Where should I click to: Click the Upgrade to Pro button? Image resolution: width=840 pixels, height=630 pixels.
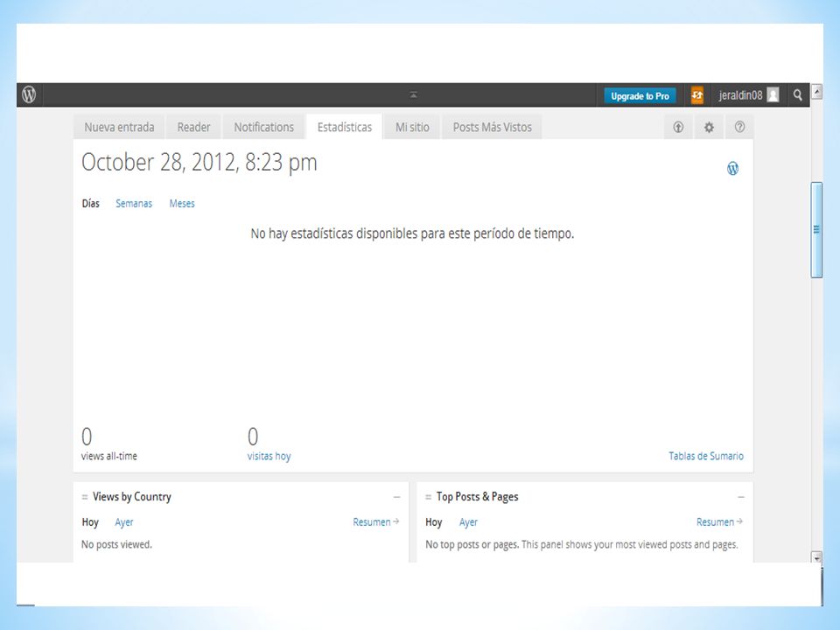coord(640,96)
